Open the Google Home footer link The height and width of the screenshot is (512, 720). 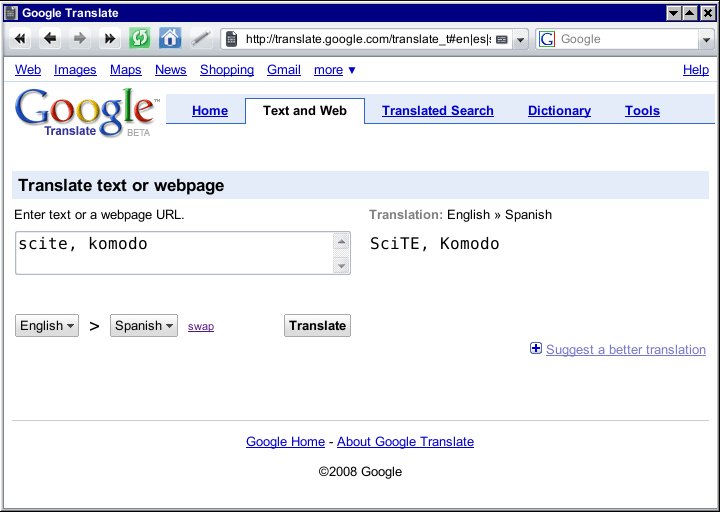tap(285, 442)
